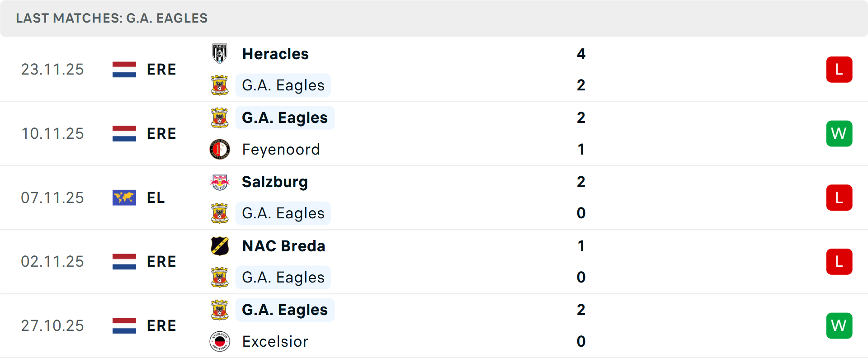The image size is (868, 358).
Task: Click the Heracles club crest logo
Action: 220,53
